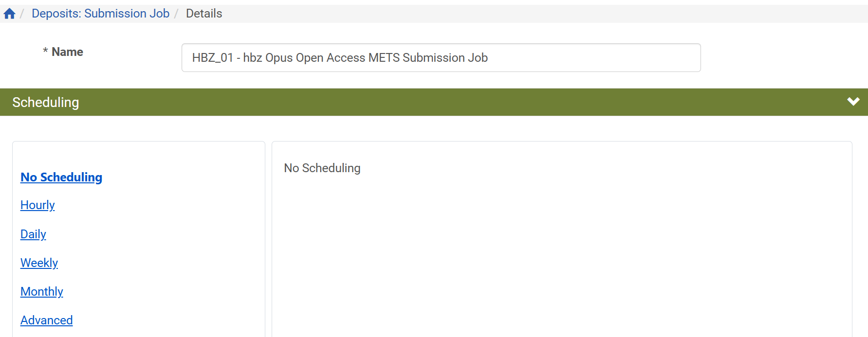Choose Monthly as the schedule frequency
This screenshot has width=868, height=337.
[x=41, y=291]
